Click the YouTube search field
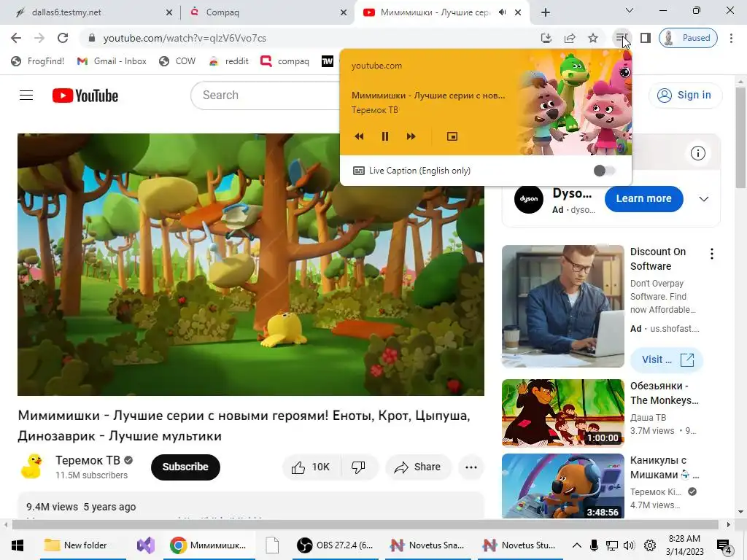Image resolution: width=747 pixels, height=560 pixels. [x=264, y=96]
